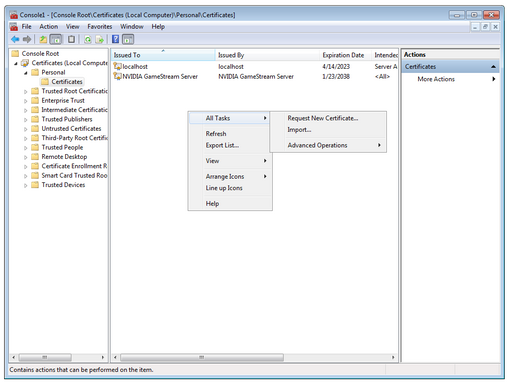
Task: Choose Export List in context menu
Action: coord(230,145)
